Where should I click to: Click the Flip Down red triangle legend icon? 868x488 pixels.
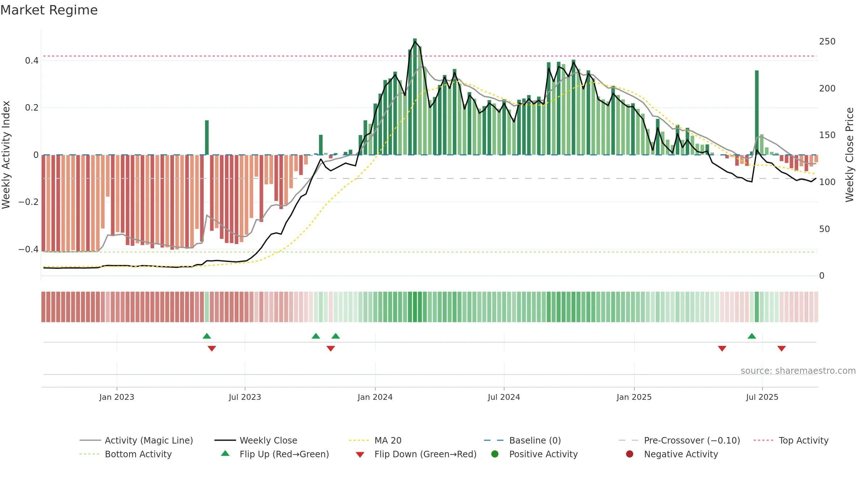[x=360, y=455]
